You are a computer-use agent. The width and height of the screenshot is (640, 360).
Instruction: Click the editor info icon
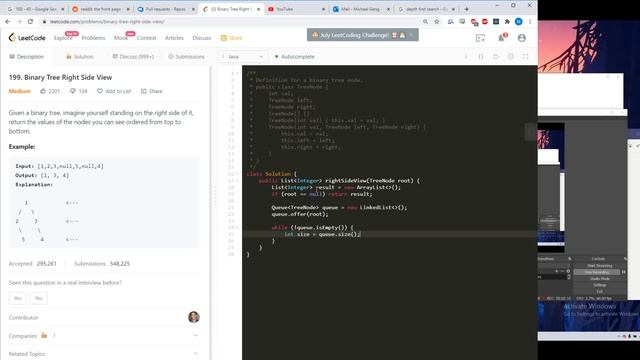tap(466, 56)
